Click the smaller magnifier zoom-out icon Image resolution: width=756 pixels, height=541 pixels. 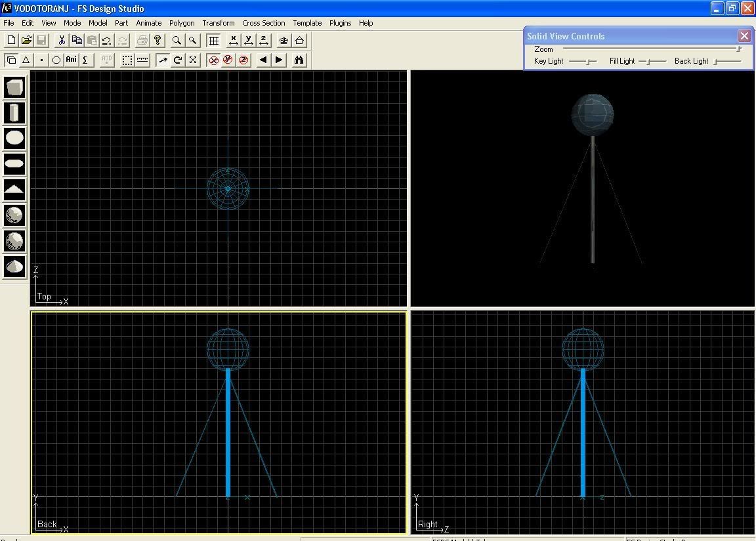coord(192,41)
